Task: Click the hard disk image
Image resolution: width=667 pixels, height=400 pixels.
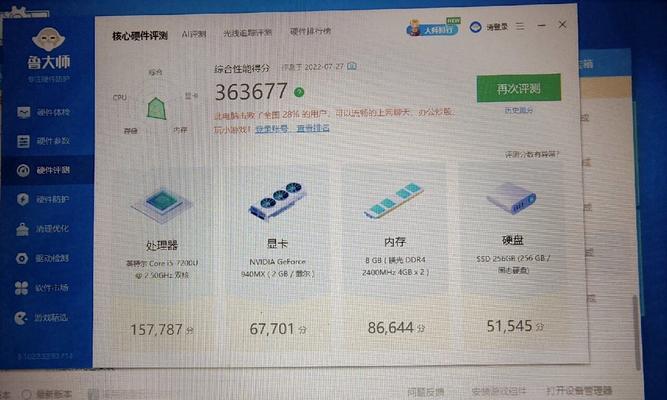Action: [512, 198]
